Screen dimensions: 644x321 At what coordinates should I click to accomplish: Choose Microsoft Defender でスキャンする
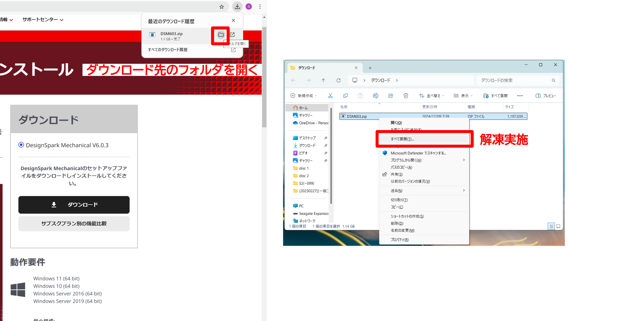click(424, 153)
